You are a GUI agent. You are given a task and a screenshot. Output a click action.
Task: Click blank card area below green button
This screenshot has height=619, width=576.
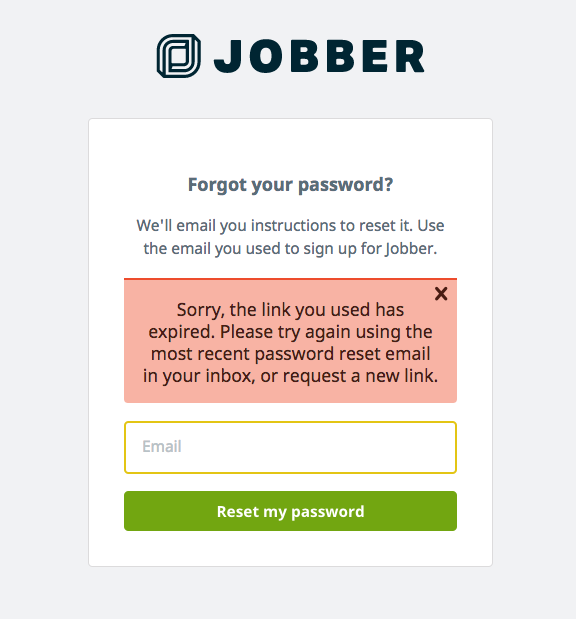290,548
